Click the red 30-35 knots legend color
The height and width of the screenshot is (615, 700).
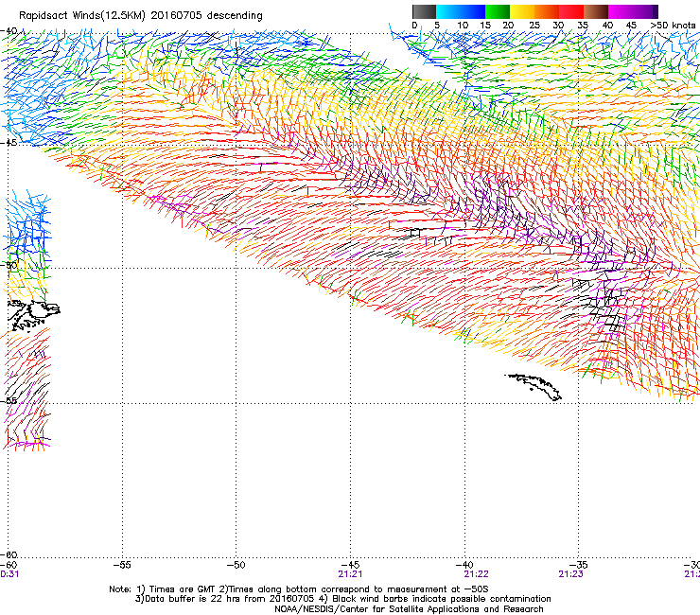571,11
